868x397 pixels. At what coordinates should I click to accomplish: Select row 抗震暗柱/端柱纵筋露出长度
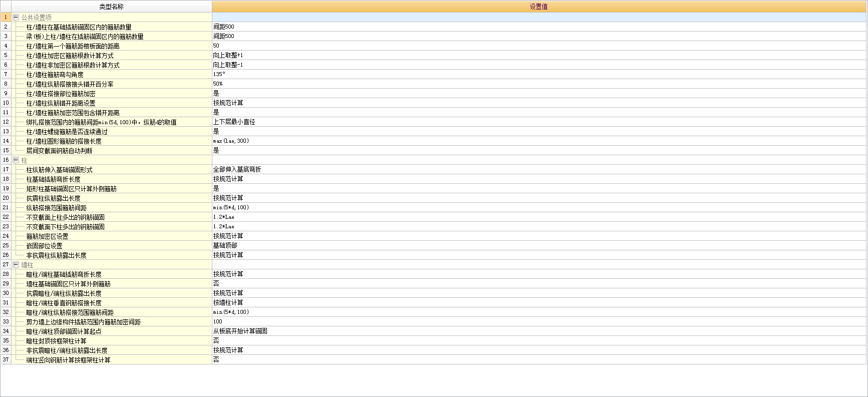click(64, 293)
